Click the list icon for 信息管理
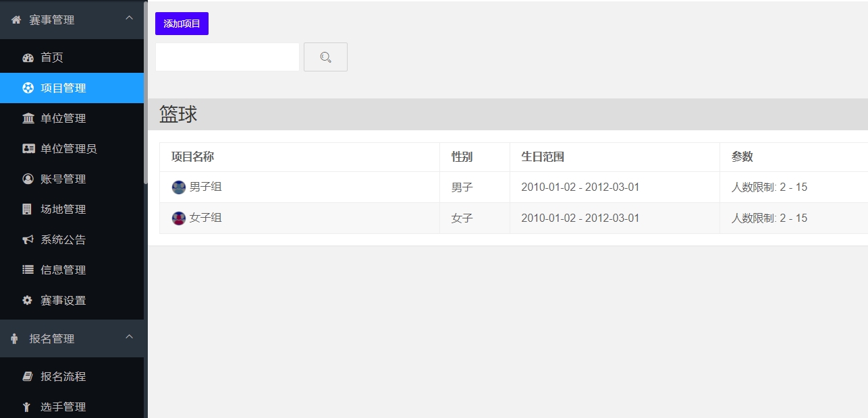The height and width of the screenshot is (418, 868). pyautogui.click(x=28, y=270)
